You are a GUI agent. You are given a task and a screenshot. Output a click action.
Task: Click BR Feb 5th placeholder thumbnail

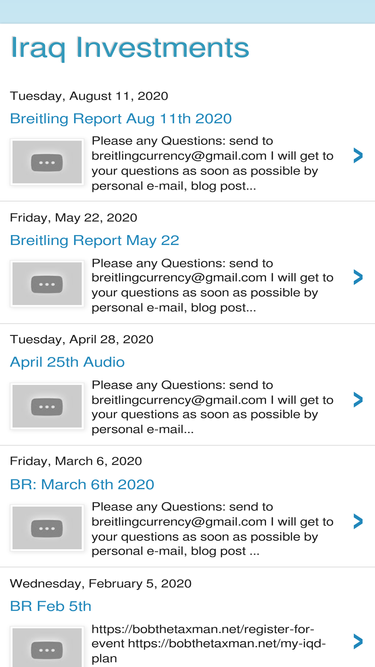[x=47, y=647]
